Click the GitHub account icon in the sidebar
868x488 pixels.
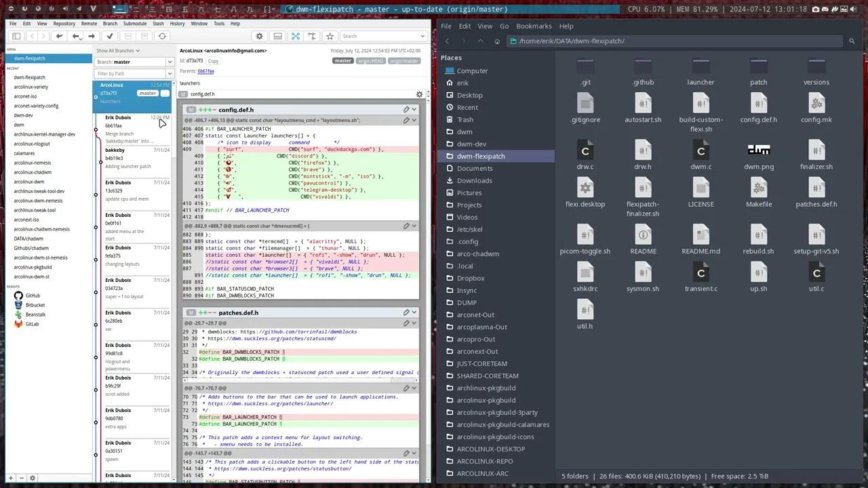[x=18, y=296]
